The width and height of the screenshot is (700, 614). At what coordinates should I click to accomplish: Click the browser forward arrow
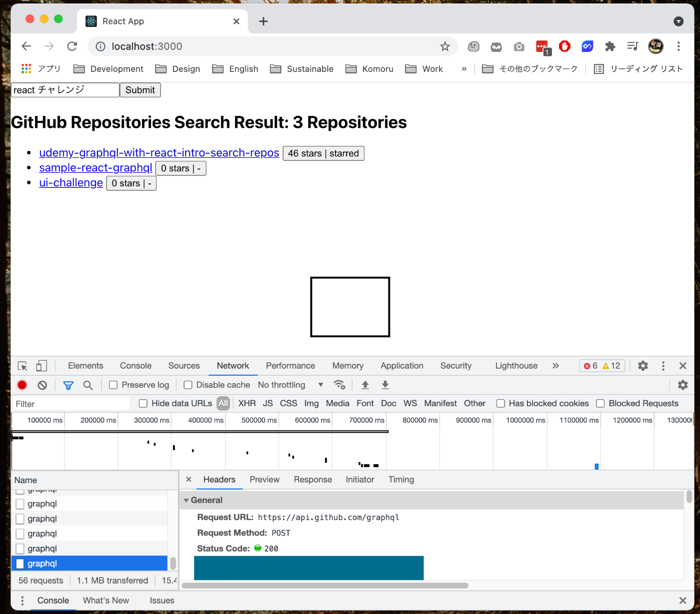[49, 46]
